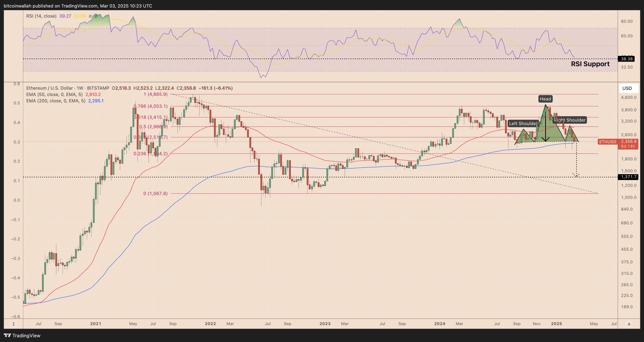
Task: Toggle the A auto-scale button
Action: [629, 324]
